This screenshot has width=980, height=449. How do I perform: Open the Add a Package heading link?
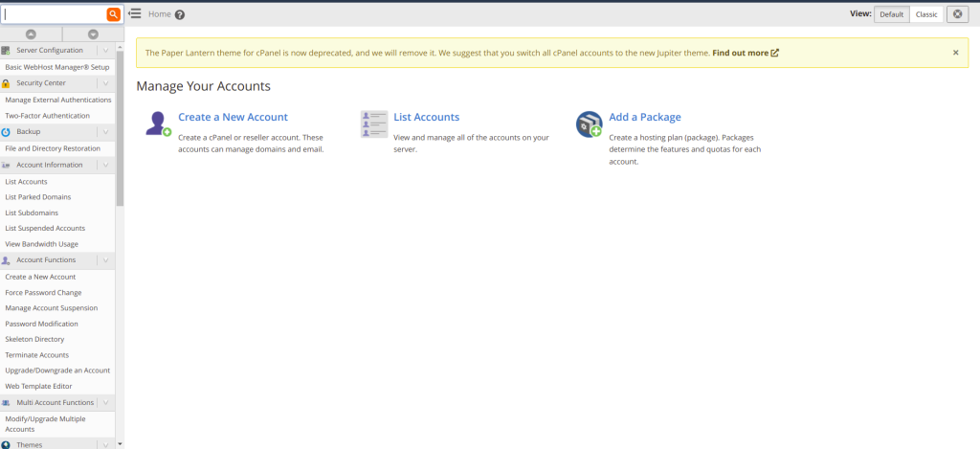(645, 117)
